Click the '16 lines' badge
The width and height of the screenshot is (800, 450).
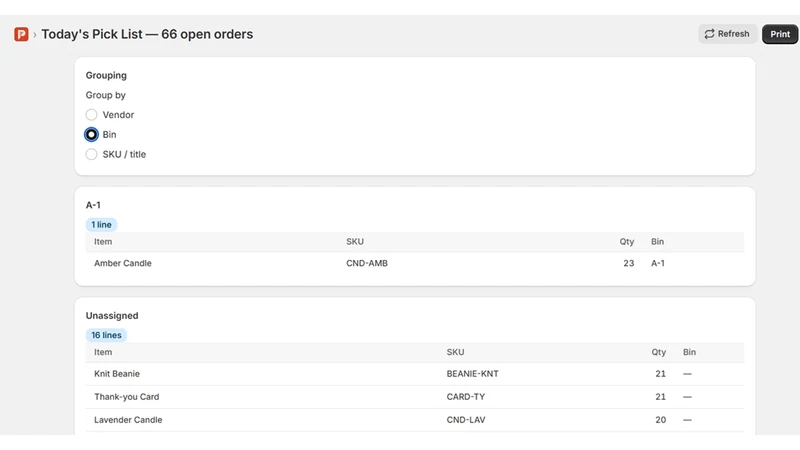click(x=106, y=335)
